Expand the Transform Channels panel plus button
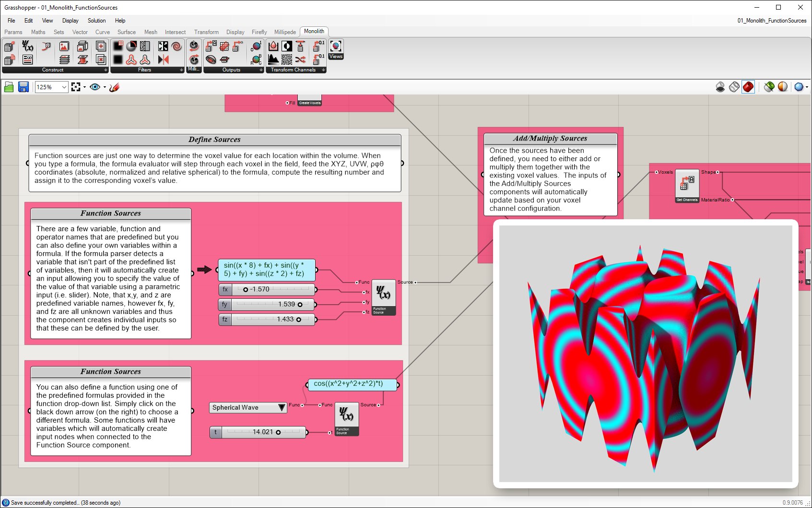The width and height of the screenshot is (812, 508). coord(324,70)
